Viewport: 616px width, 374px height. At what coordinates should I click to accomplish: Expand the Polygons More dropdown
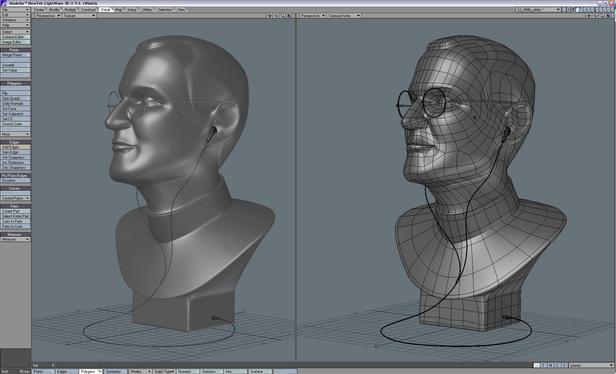pos(15,134)
